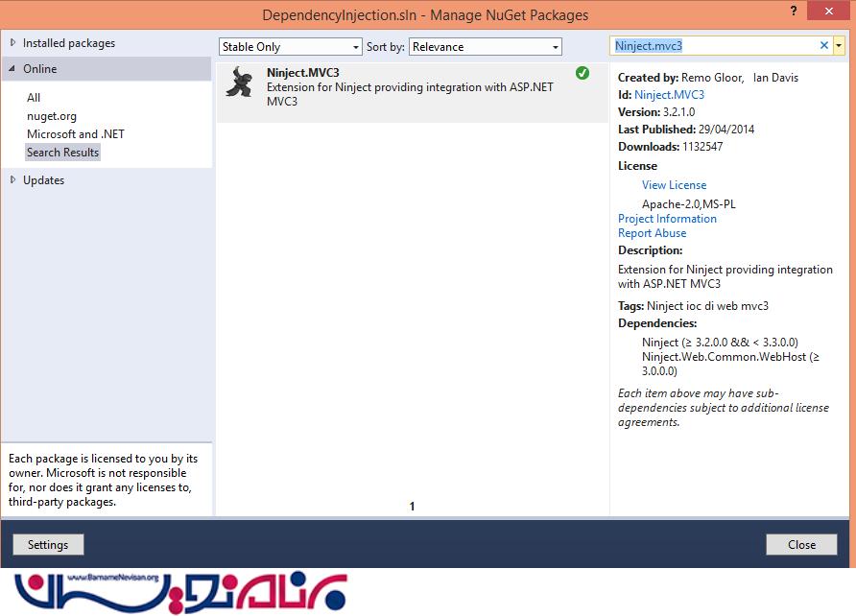Viewport: 856px width, 616px height.
Task: Click the Ninject.mvc3 search input field
Action: pos(715,45)
